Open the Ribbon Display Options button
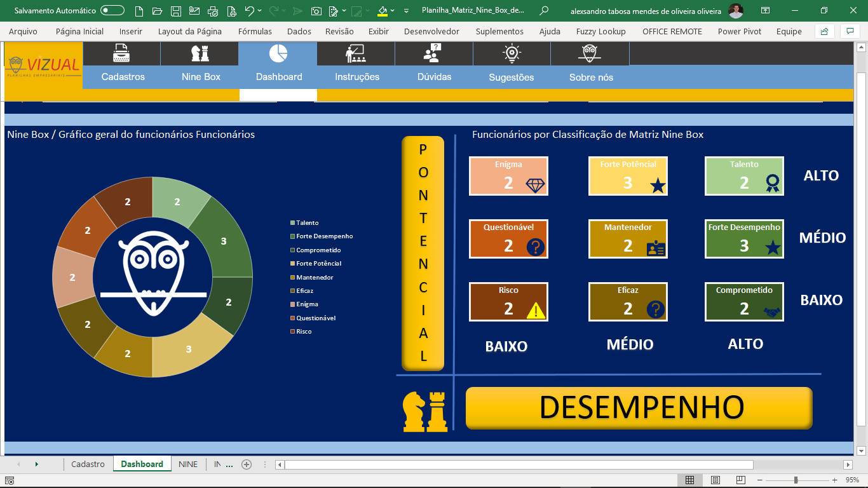 click(x=766, y=11)
